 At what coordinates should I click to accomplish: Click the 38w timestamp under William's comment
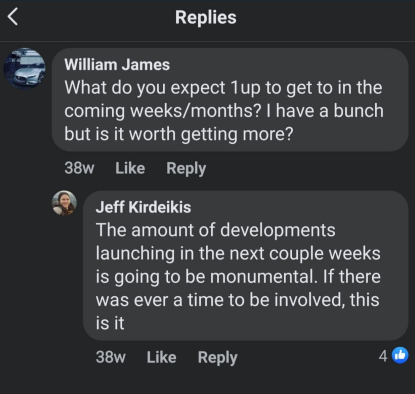pos(79,168)
